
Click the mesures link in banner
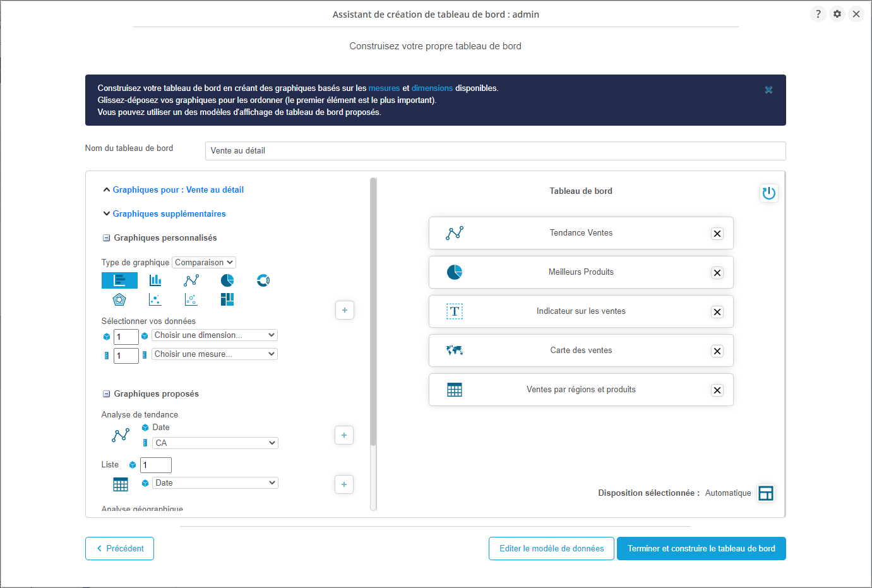(x=384, y=88)
